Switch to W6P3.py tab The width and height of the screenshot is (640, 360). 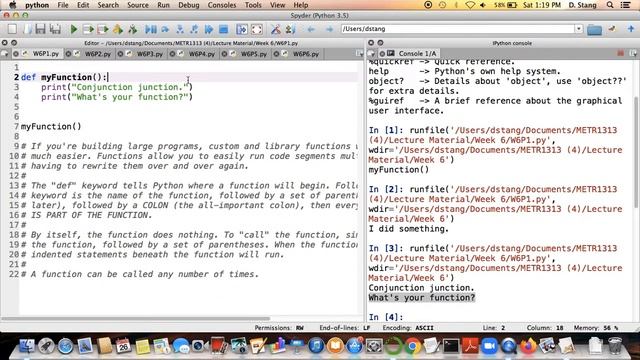[x=149, y=54]
